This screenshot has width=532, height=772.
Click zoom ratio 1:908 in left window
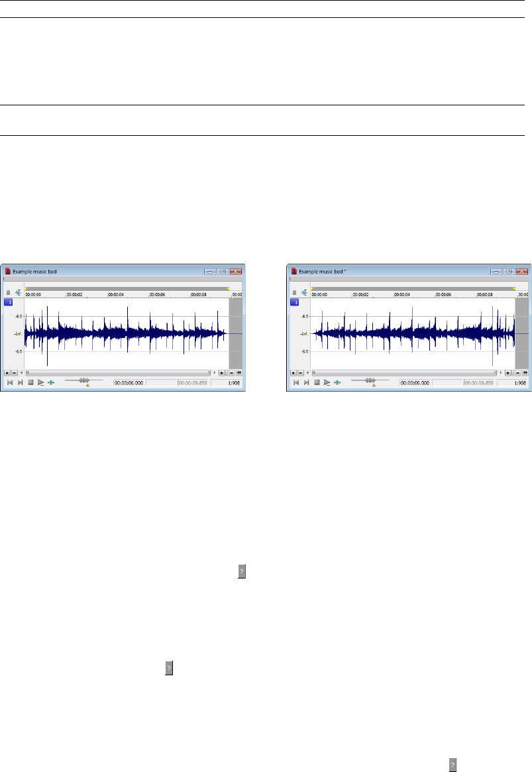pos(227,382)
